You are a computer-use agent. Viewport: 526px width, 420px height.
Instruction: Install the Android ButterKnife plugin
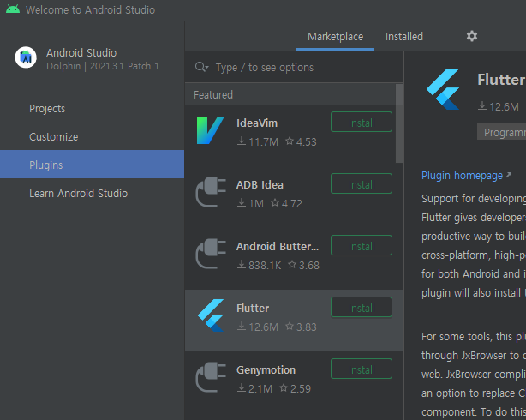[362, 245]
